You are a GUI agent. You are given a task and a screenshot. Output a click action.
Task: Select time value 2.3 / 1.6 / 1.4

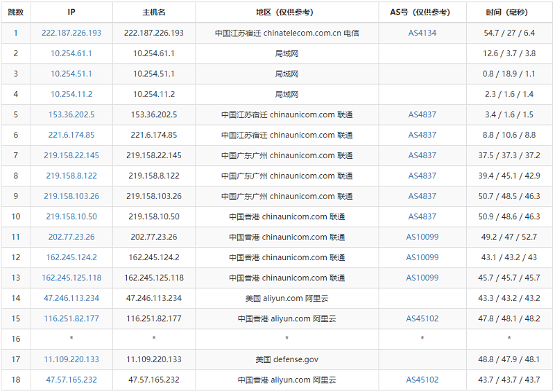pos(509,94)
